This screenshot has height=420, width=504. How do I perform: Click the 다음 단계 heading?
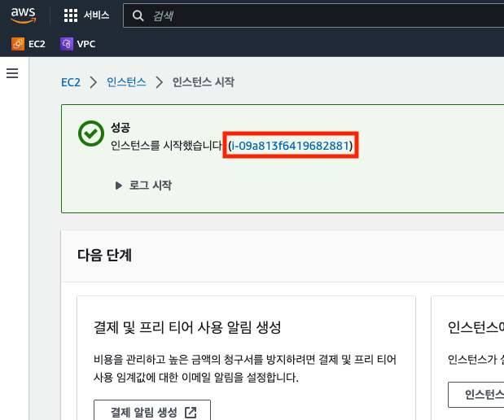[x=104, y=255]
